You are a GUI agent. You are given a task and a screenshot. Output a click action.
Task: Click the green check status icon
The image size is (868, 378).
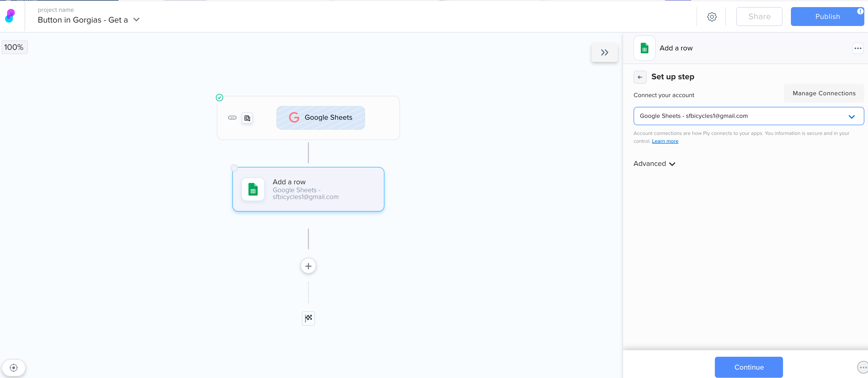pos(219,97)
